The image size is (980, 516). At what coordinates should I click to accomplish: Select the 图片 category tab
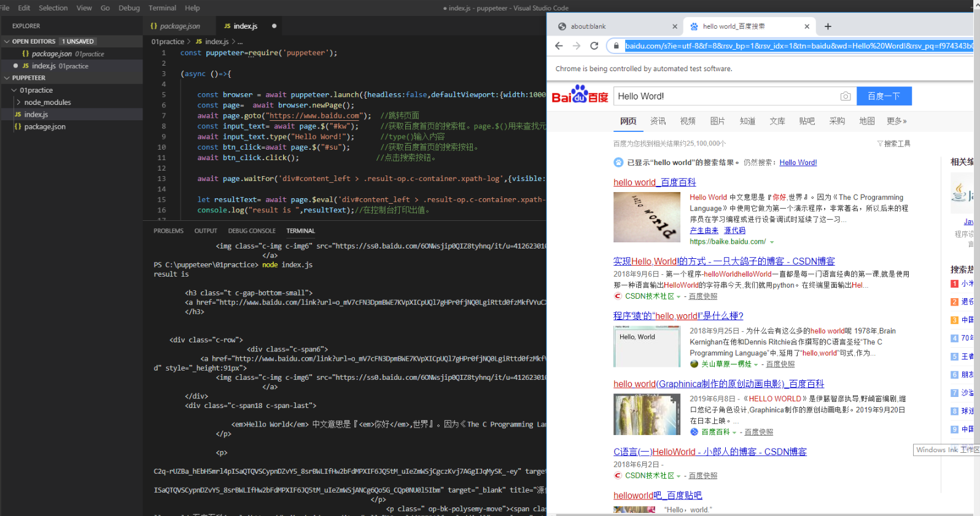tap(717, 121)
